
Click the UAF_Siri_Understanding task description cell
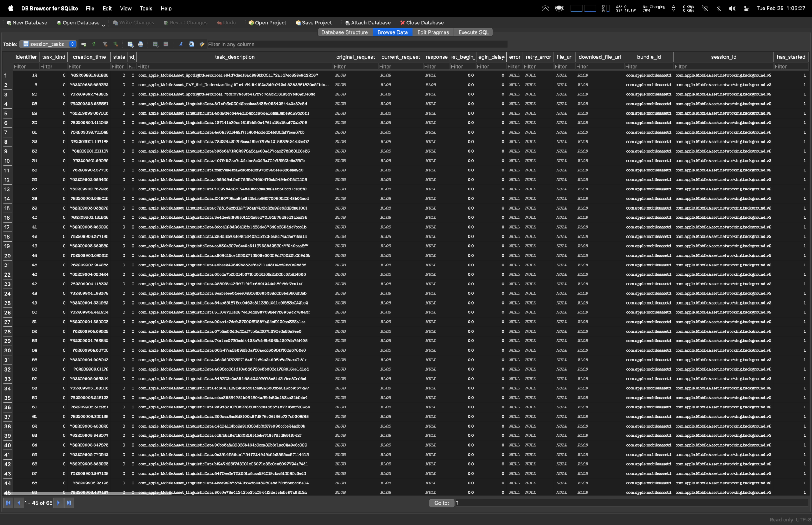tap(234, 85)
